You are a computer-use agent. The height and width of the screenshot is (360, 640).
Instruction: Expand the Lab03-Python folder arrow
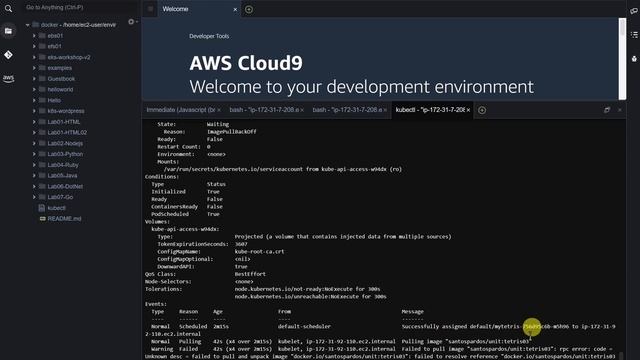(34, 154)
